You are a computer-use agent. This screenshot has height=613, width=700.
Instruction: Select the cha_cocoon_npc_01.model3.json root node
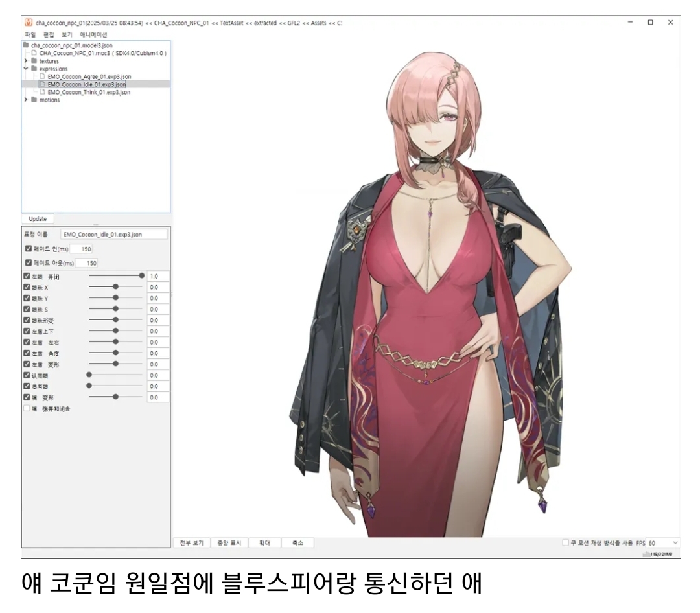[72, 45]
